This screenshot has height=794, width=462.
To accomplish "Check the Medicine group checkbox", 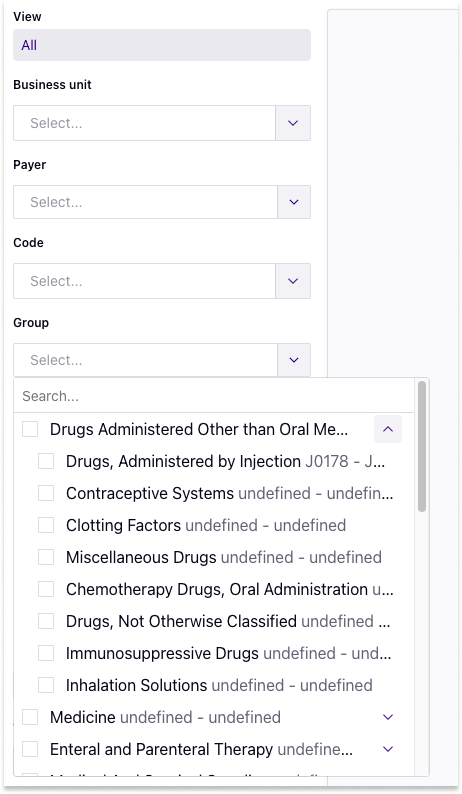I will (x=30, y=717).
